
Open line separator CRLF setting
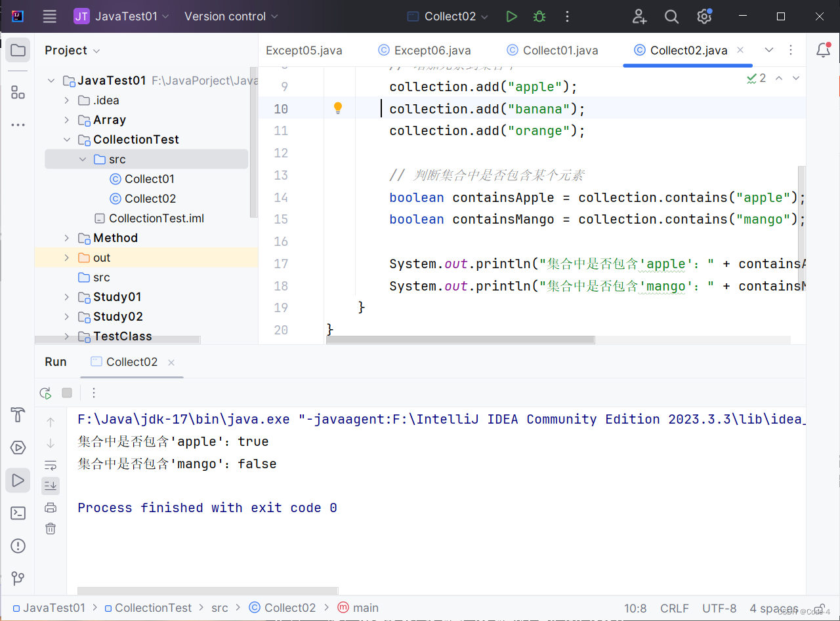(675, 609)
